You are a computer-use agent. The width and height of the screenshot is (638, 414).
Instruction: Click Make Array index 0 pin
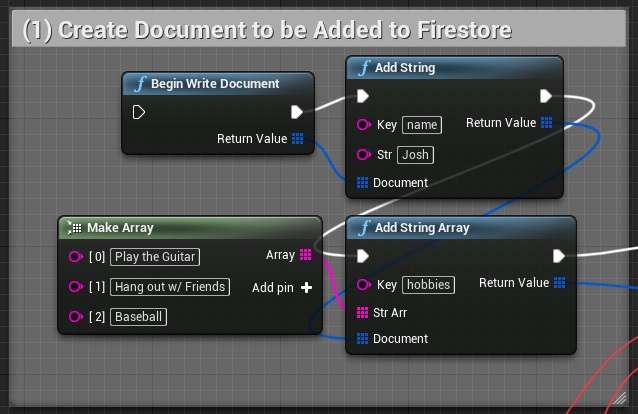click(76, 256)
